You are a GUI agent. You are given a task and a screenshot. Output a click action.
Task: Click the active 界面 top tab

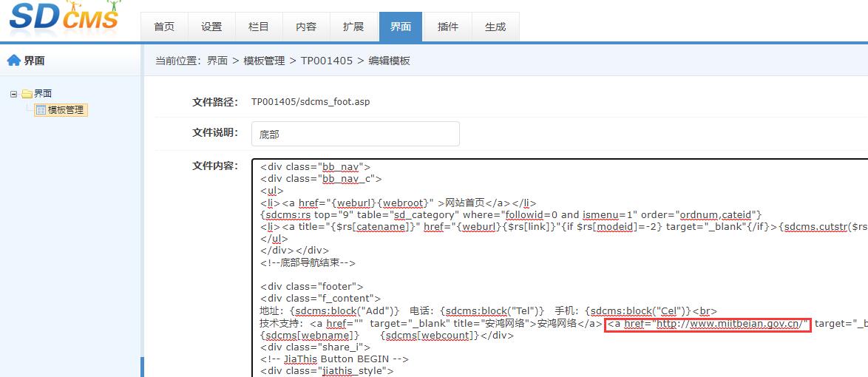[x=401, y=27]
